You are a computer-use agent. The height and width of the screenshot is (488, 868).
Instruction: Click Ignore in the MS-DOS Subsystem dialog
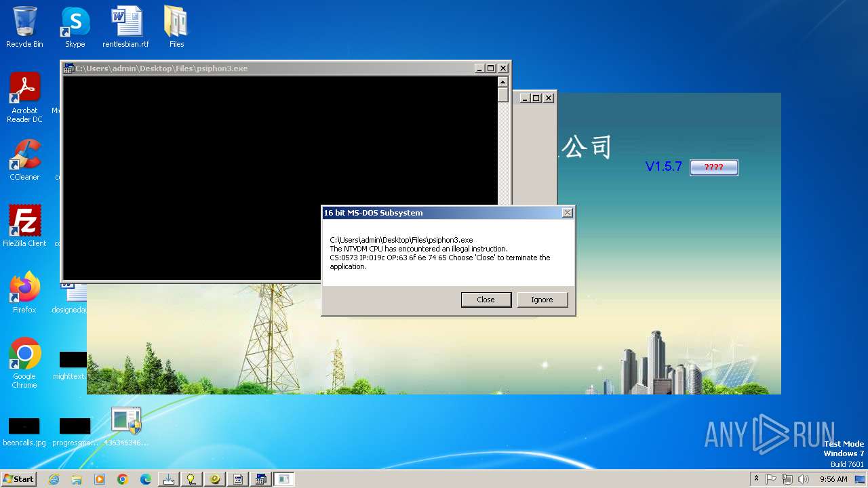tap(542, 300)
